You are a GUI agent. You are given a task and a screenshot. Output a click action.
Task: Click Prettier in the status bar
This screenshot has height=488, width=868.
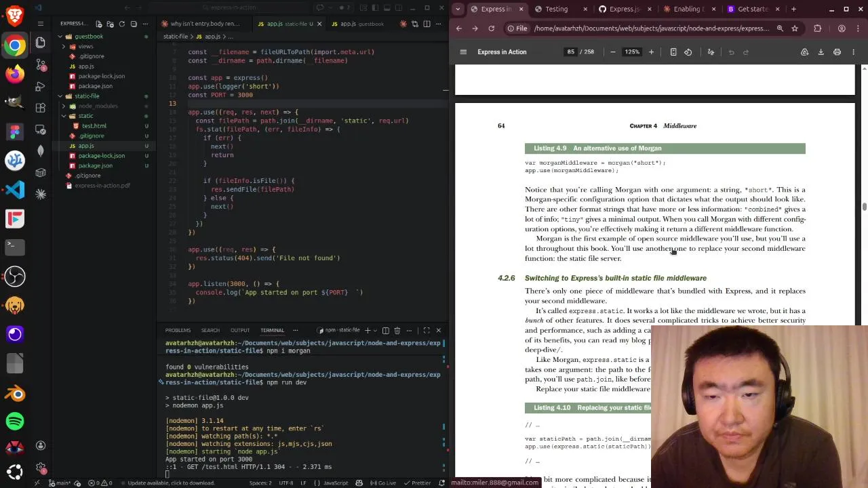point(418,483)
